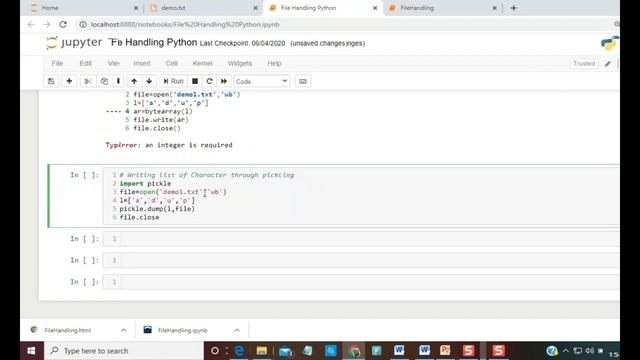640x360 pixels.
Task: Open the Kernel menu
Action: [x=202, y=63]
